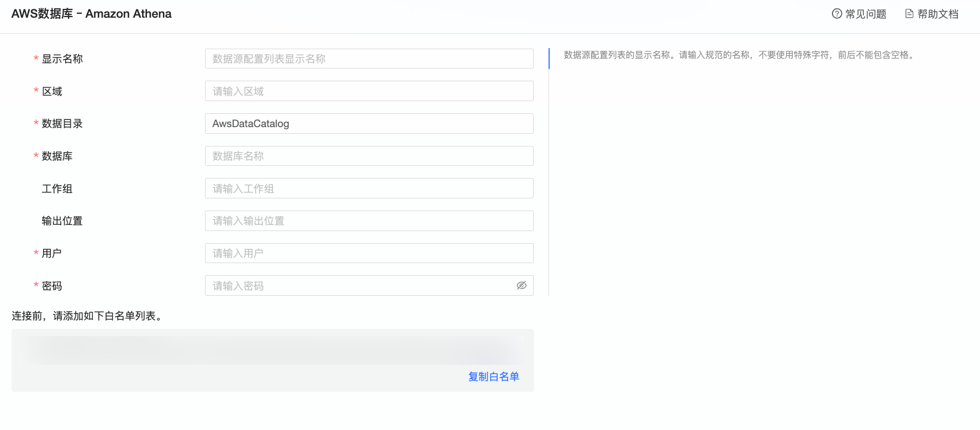
Task: Click the blurred whitelist IP text
Action: (x=272, y=350)
